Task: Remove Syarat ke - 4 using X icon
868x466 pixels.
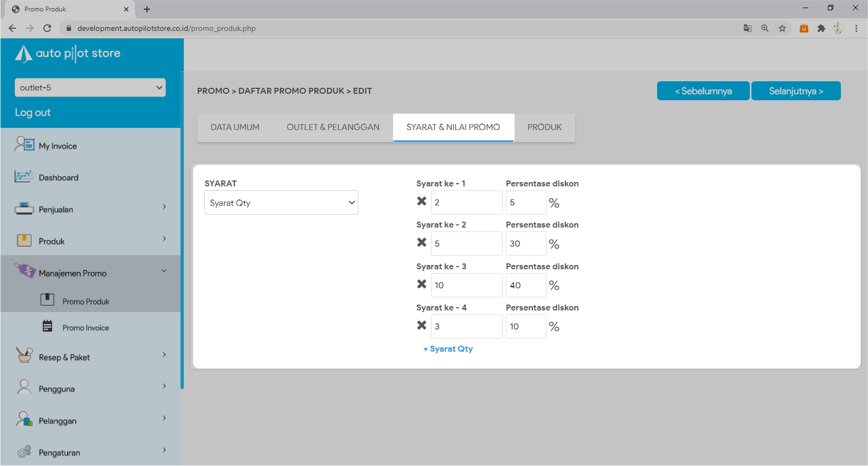Action: click(421, 326)
